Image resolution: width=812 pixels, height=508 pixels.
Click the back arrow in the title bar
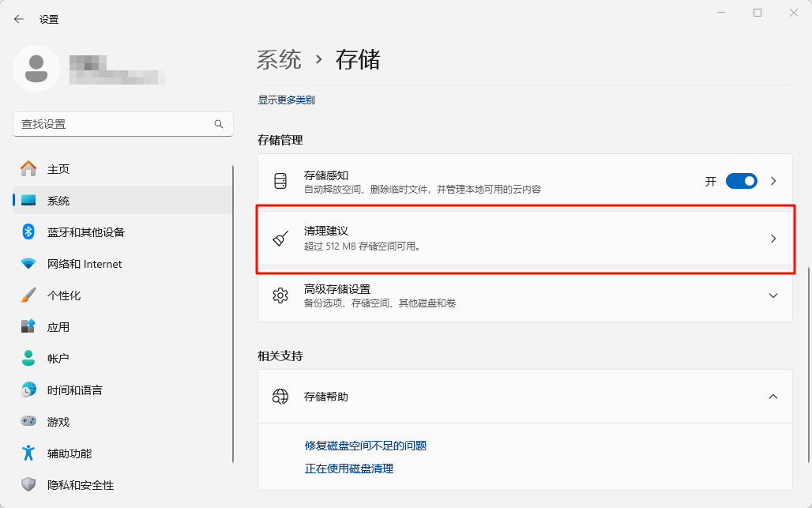[19, 19]
